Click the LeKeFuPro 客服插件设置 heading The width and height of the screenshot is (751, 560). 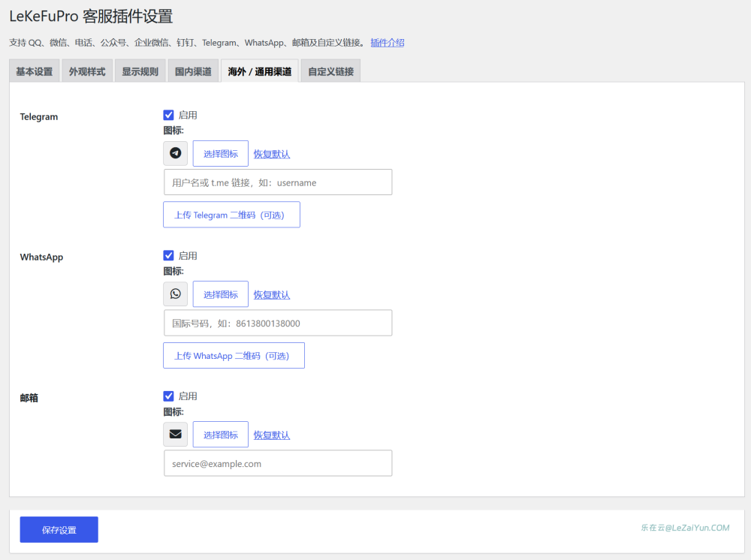coord(91,17)
